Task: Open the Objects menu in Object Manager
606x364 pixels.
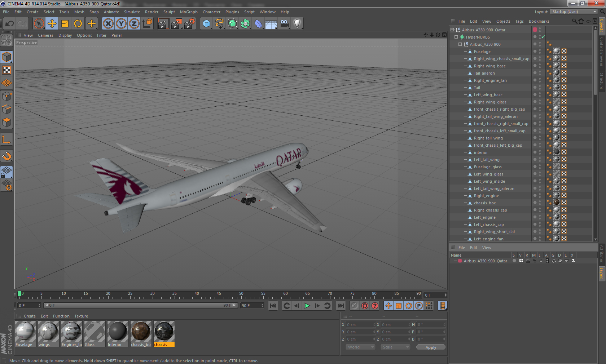Action: (x=503, y=21)
